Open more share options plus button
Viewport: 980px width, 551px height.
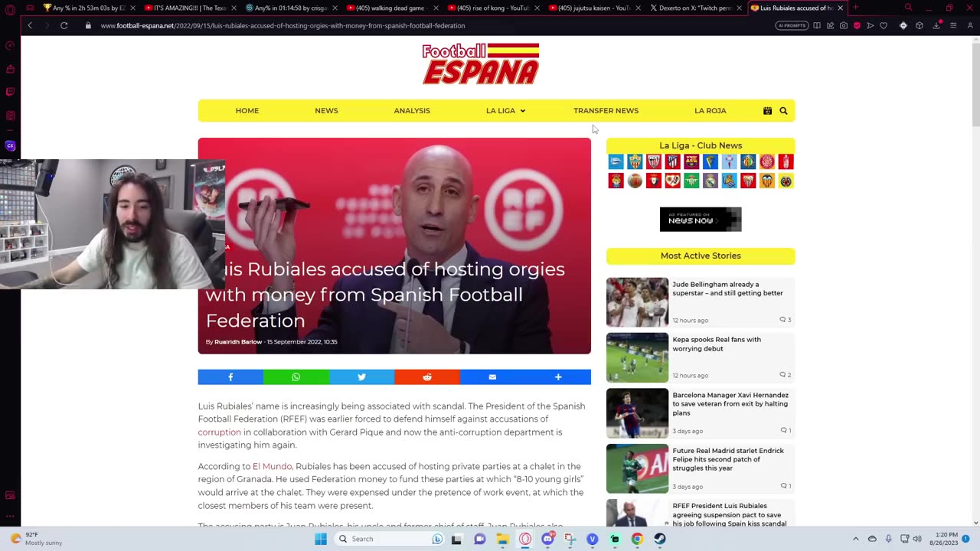[558, 377]
